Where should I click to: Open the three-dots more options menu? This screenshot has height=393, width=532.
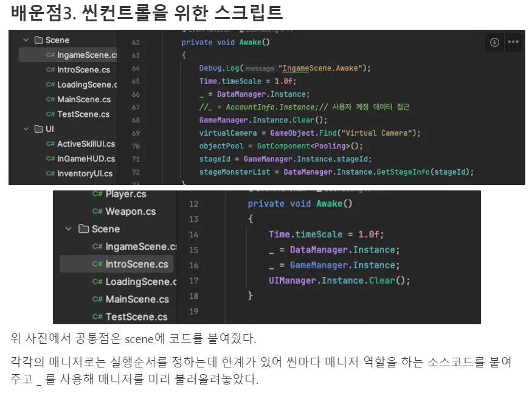[x=513, y=42]
